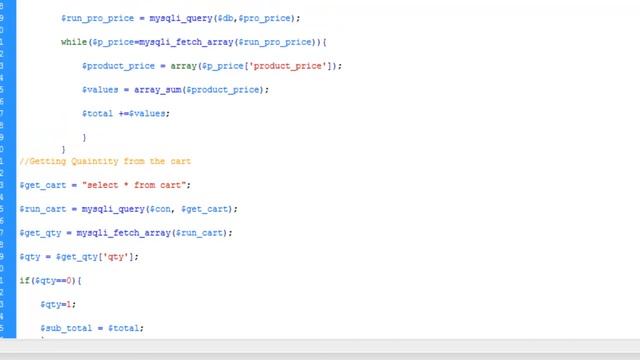The height and width of the screenshot is (360, 640).
Task: Click the //Getting Quaintity from the cart comment
Action: [105, 161]
